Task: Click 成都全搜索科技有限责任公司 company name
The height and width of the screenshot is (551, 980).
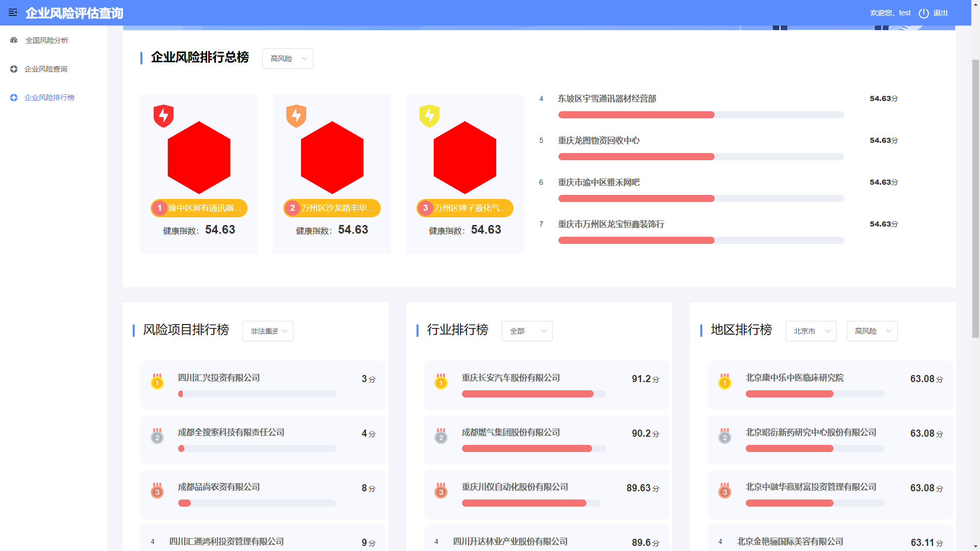Action: pyautogui.click(x=231, y=433)
